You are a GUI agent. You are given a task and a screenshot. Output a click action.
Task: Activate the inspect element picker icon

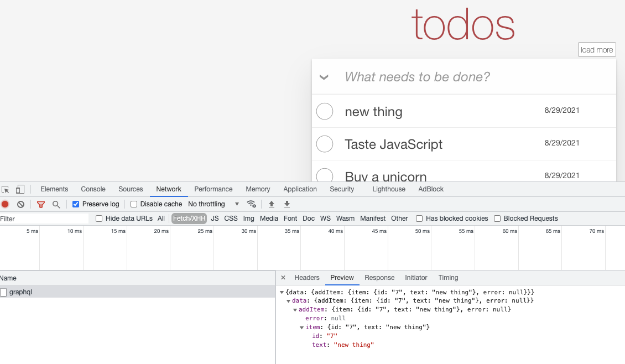point(5,189)
